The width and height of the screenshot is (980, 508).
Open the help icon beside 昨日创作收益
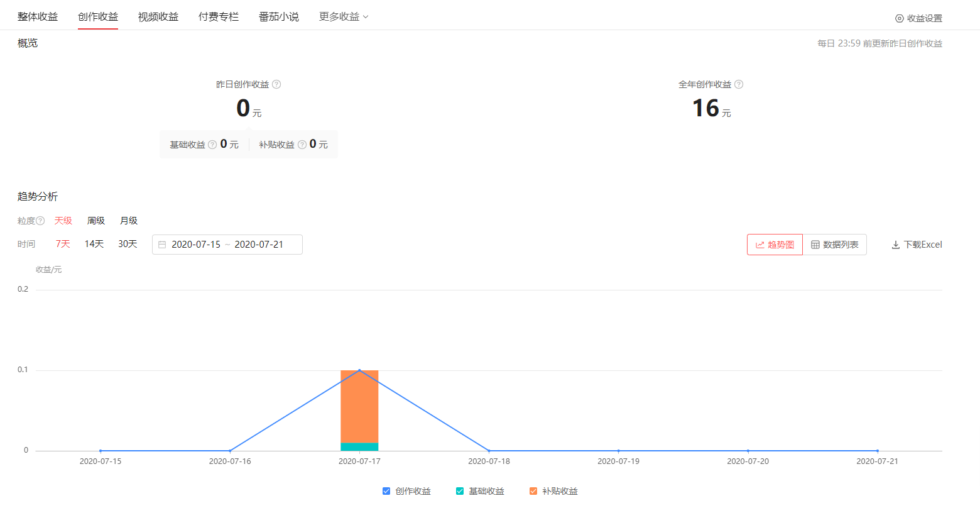[x=278, y=84]
